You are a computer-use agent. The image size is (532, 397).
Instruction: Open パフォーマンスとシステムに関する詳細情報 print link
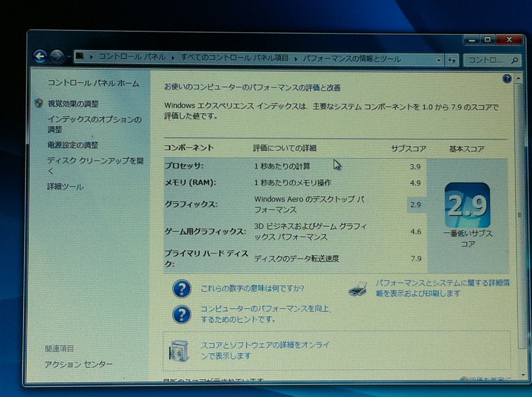coord(443,288)
